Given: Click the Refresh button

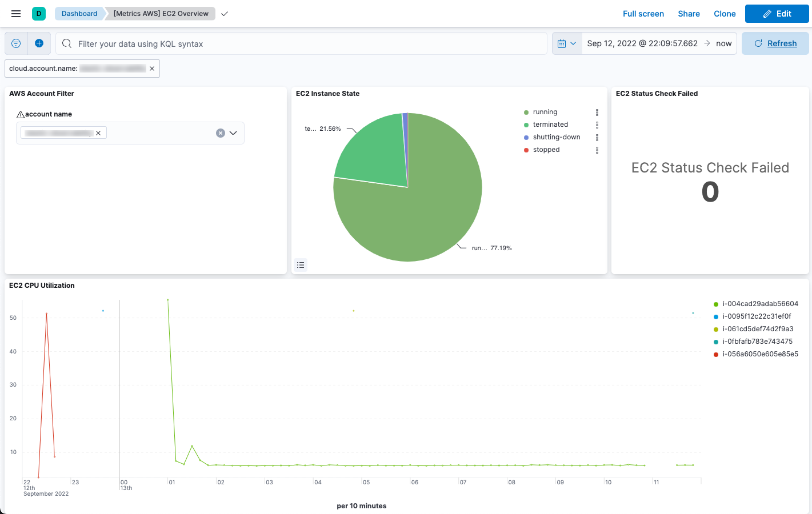Looking at the screenshot, I should tap(775, 43).
